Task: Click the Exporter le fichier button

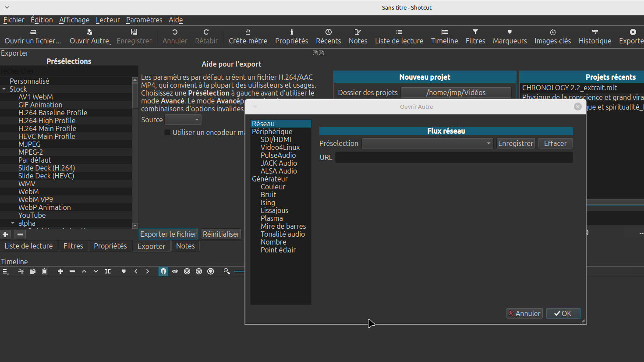Action: coord(168,234)
